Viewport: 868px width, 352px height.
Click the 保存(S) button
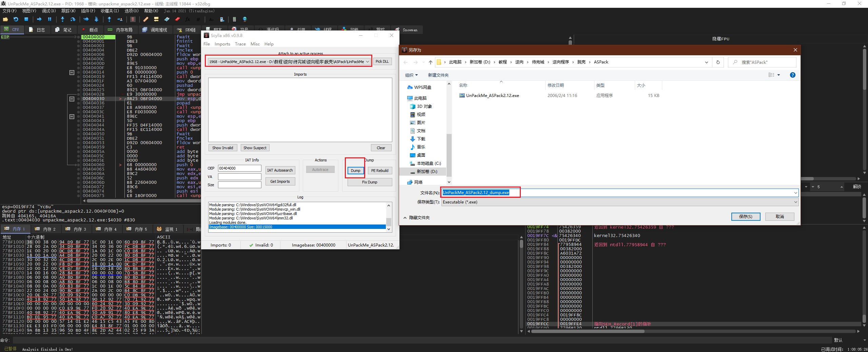(745, 217)
